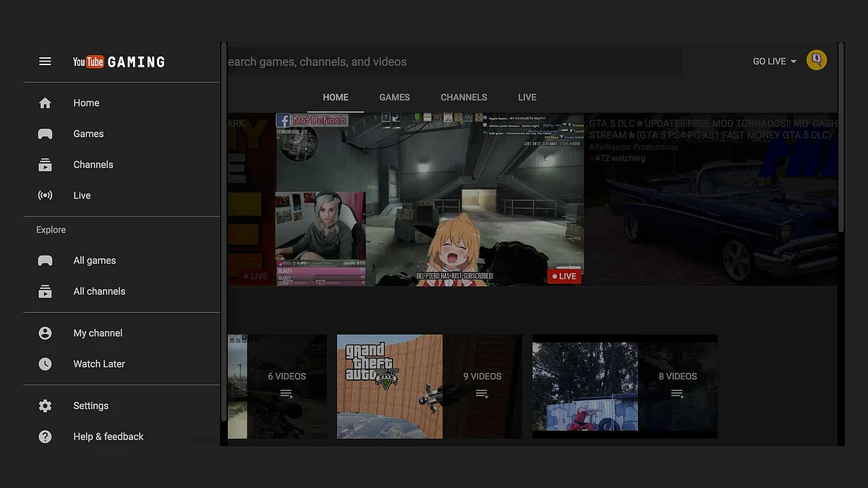This screenshot has height=488, width=868.
Task: Expand the GO LIVE dropdown arrow
Action: pyautogui.click(x=793, y=62)
